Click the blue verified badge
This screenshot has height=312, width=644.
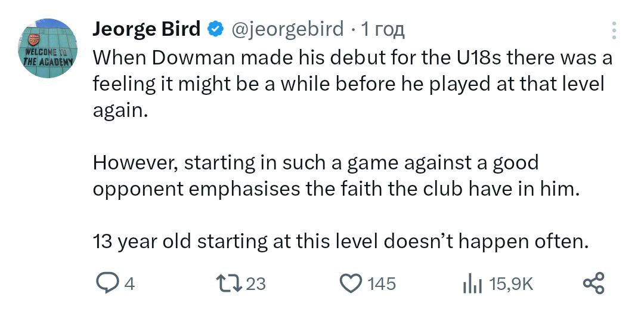coord(215,29)
